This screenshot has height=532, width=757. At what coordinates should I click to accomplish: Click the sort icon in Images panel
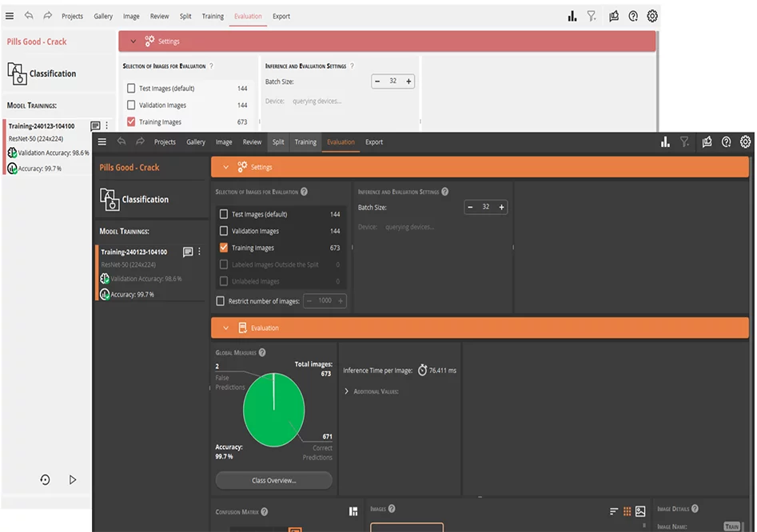[x=614, y=511]
